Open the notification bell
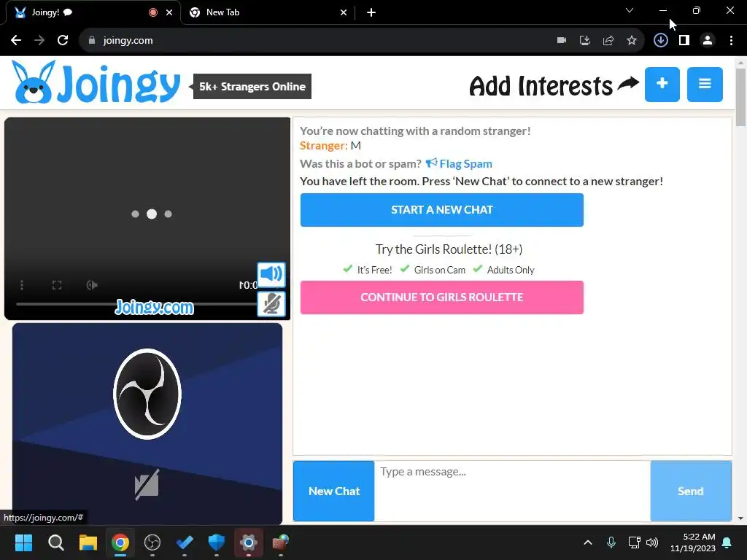747x560 pixels. point(727,542)
